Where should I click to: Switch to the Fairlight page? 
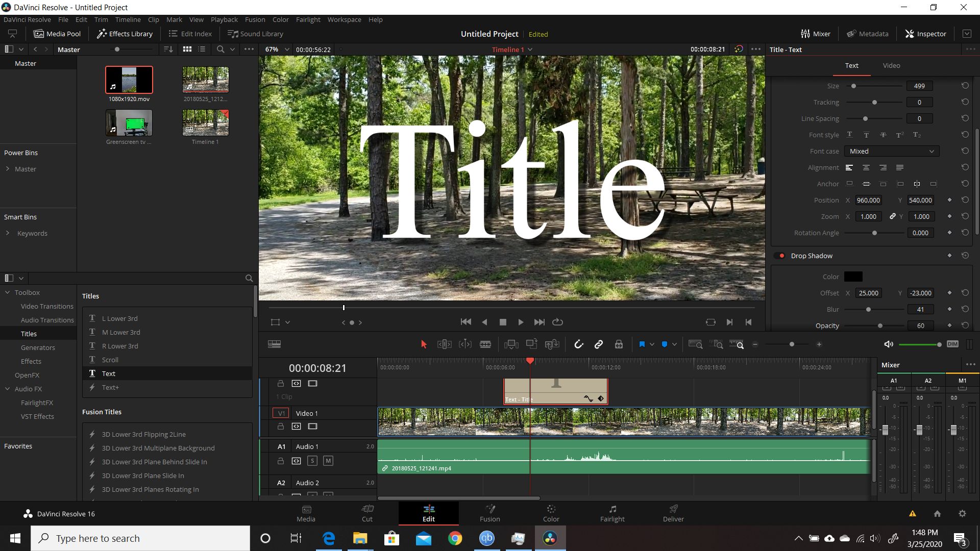pos(612,513)
